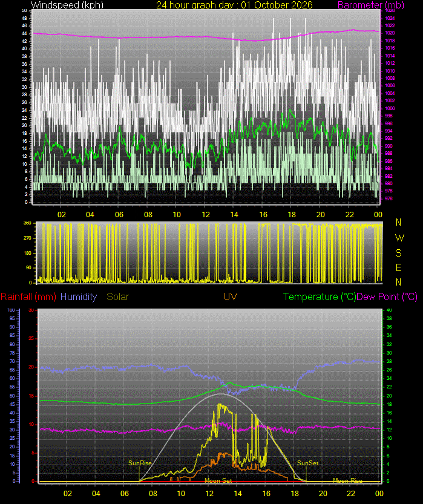
Task: Click the "1000" barometer axis value
Action: pos(390,108)
